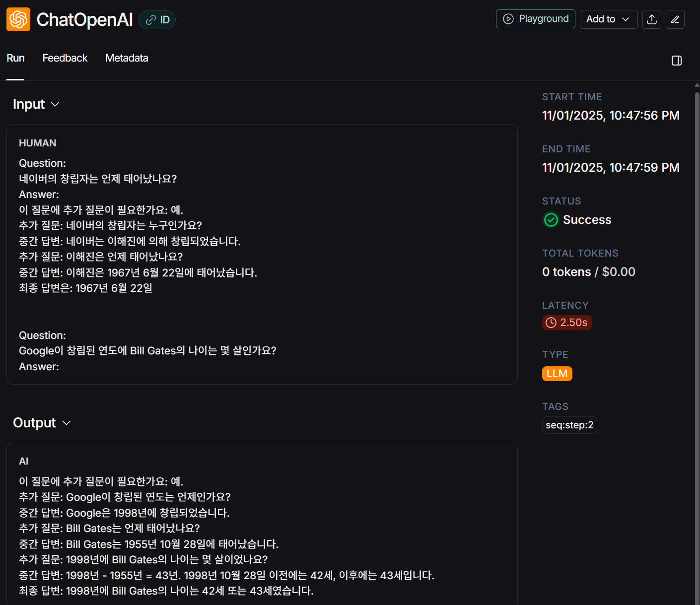700x605 pixels.
Task: Click the output line '중간 답변: Google은 1998년에 창립되었습니다.'
Action: click(x=124, y=513)
